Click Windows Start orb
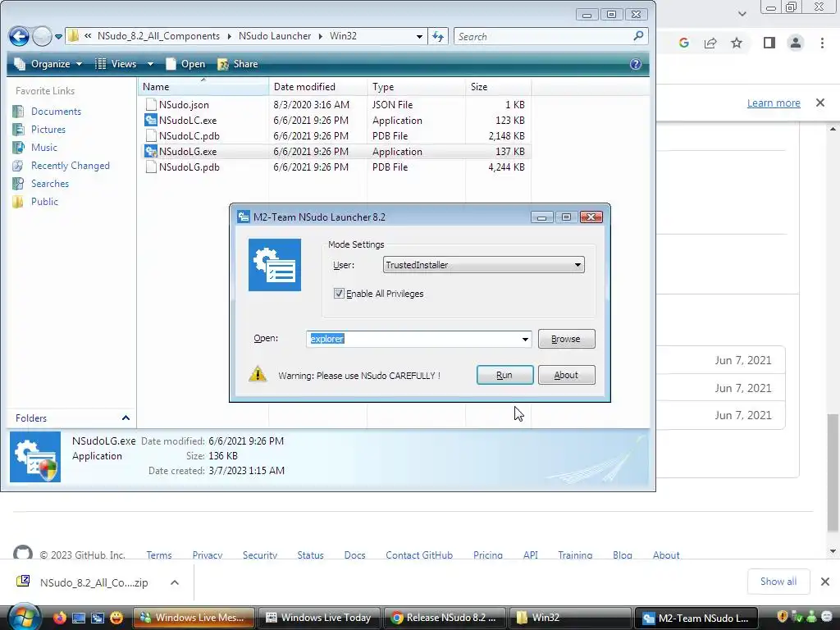This screenshot has width=840, height=630. click(x=25, y=618)
